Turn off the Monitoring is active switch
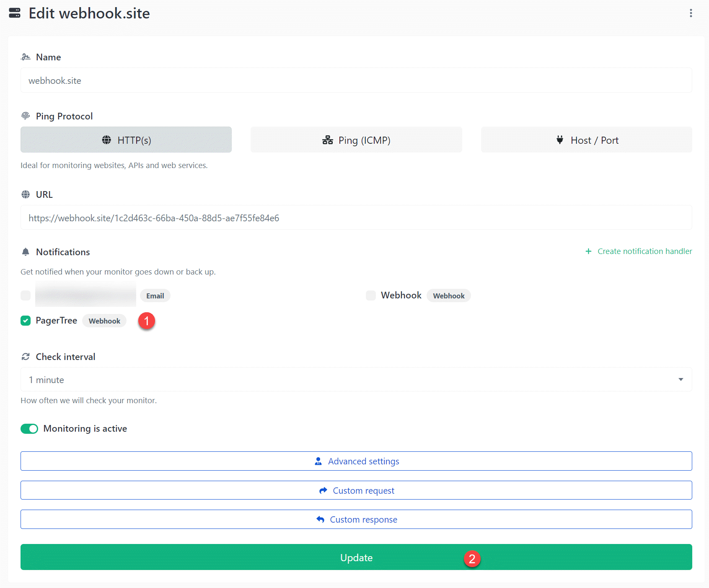The image size is (709, 588). [x=29, y=429]
